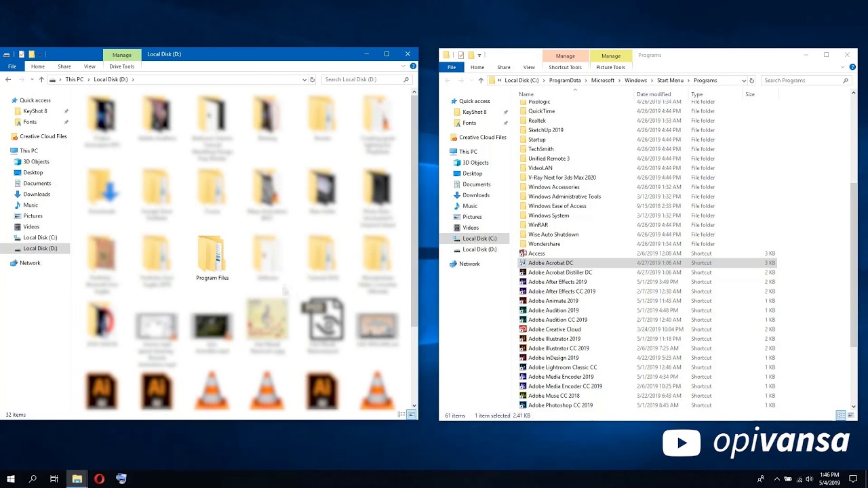
Task: Open Drive Tools tab in D: window
Action: click(x=122, y=66)
